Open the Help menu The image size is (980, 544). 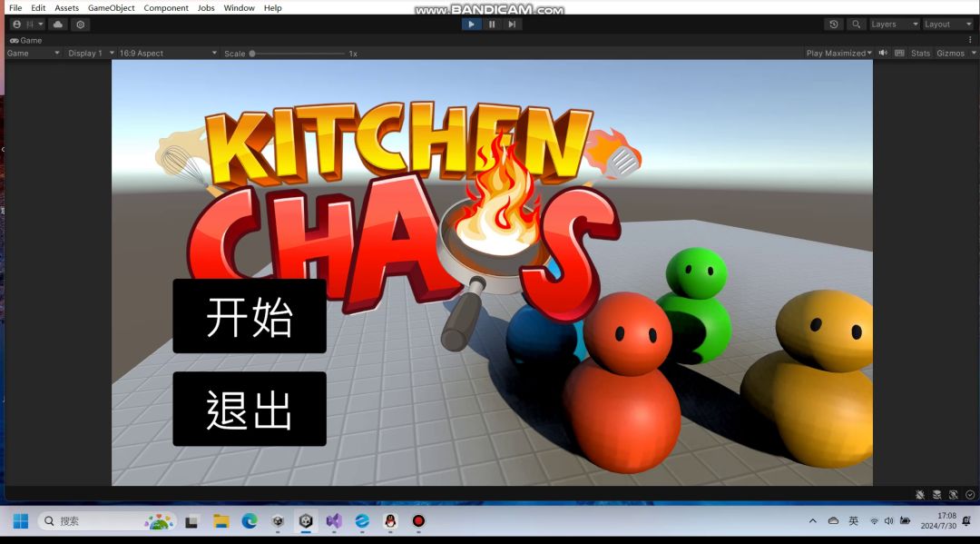click(272, 8)
